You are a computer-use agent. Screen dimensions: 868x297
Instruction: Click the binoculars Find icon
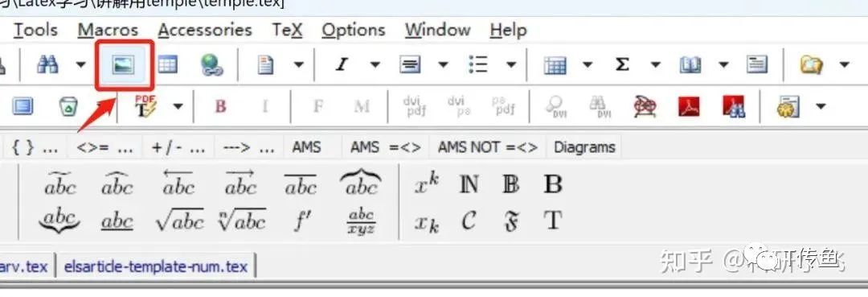pyautogui.click(x=47, y=65)
